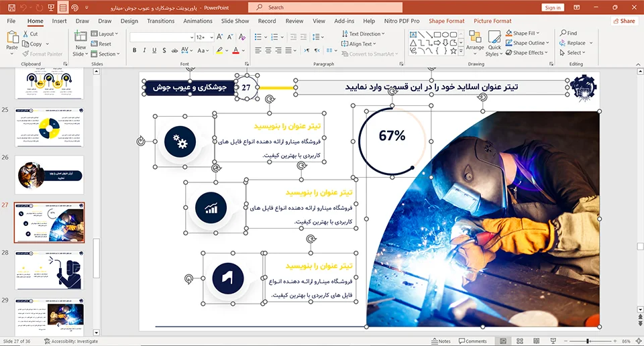This screenshot has height=346, width=644.
Task: Click the Search box in title bar
Action: 325,7
